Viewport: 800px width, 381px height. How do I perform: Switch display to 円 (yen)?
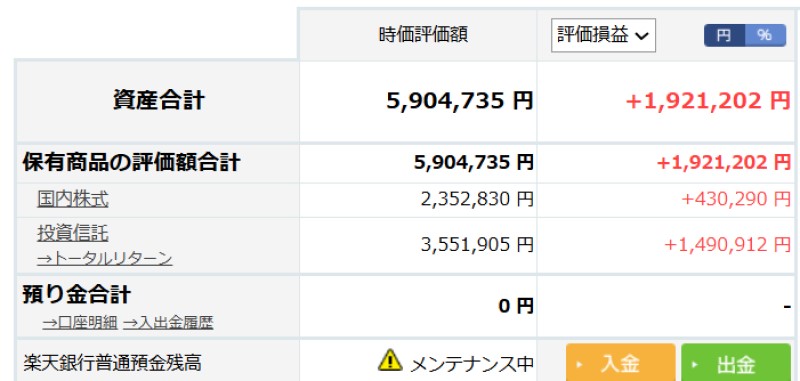(x=724, y=35)
